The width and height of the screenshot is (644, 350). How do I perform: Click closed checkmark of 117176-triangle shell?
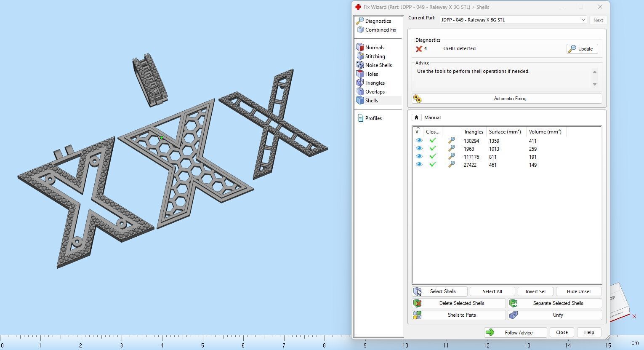433,157
